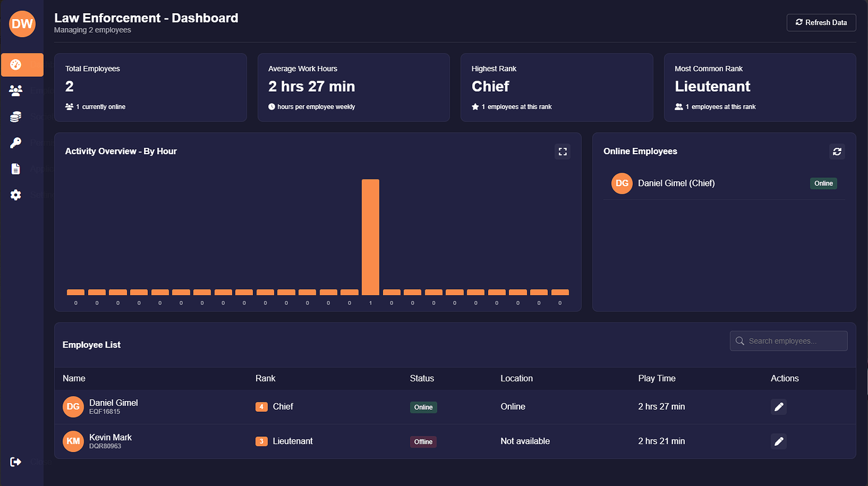Click the magnifier icon in the search bar
The width and height of the screenshot is (868, 486).
click(740, 341)
